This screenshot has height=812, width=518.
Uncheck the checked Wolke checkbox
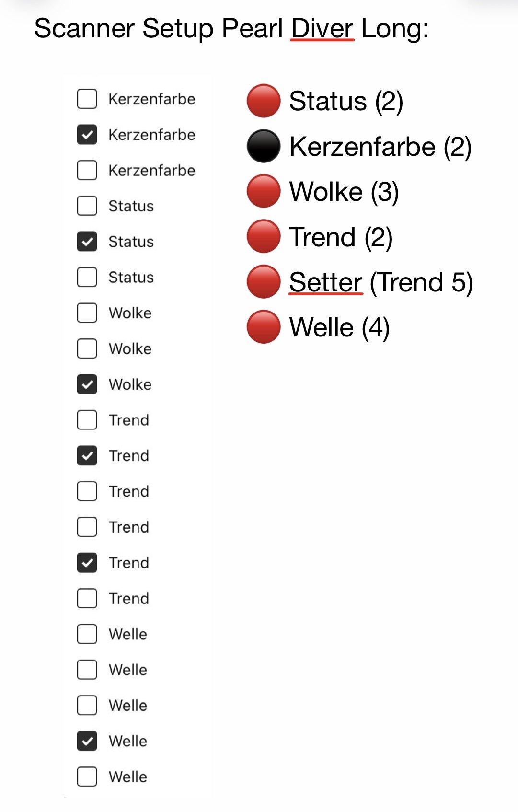coord(87,384)
